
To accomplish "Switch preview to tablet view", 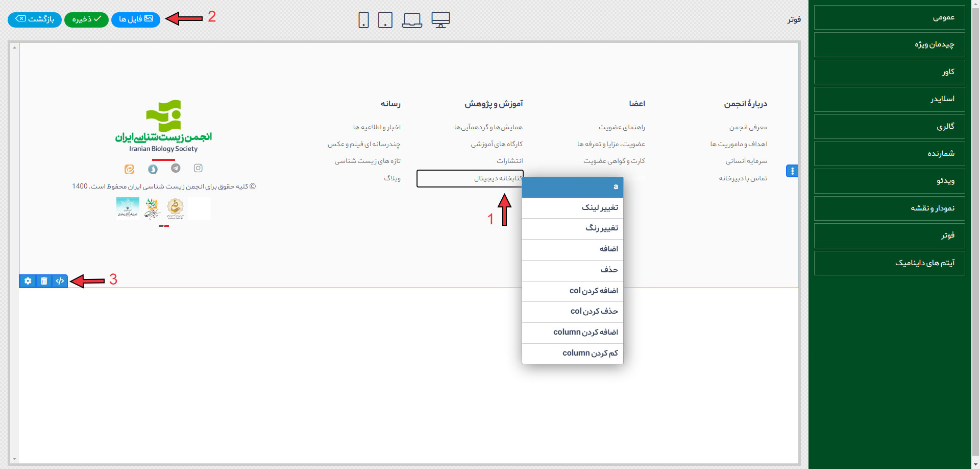I will (x=385, y=20).
